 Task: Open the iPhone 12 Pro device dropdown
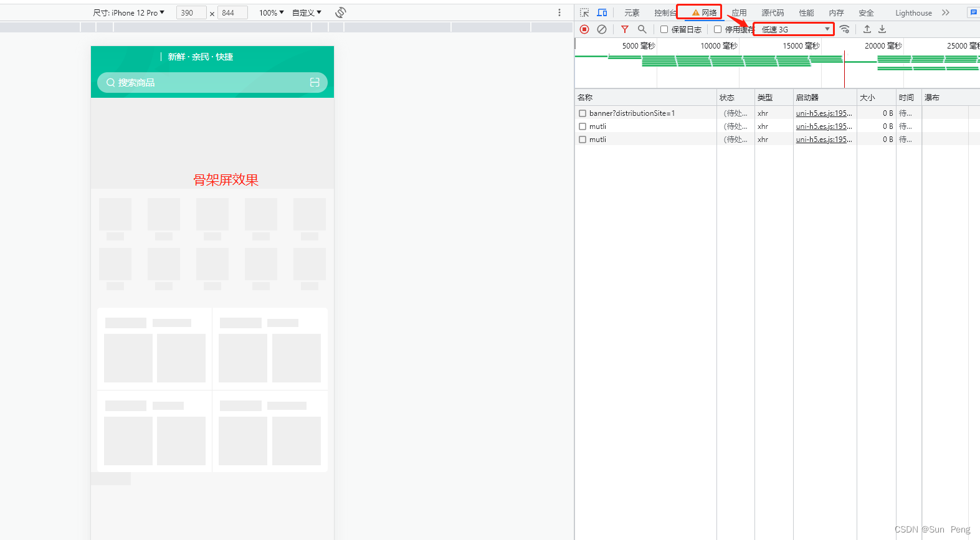[129, 12]
